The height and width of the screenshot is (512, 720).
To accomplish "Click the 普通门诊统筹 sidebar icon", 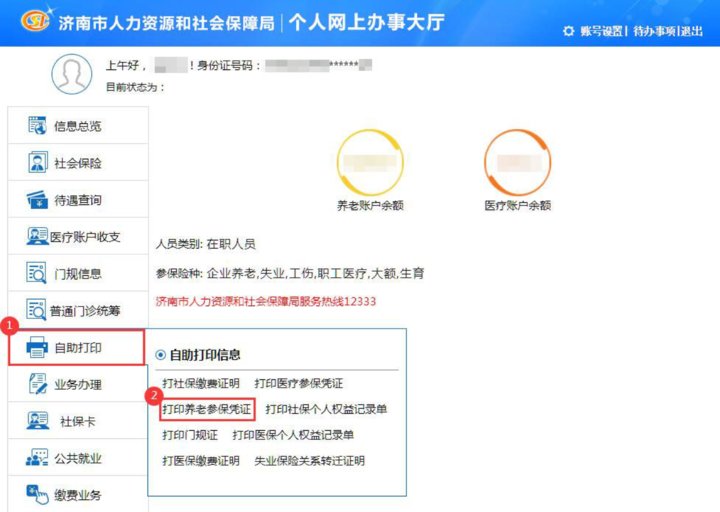I will (x=36, y=310).
